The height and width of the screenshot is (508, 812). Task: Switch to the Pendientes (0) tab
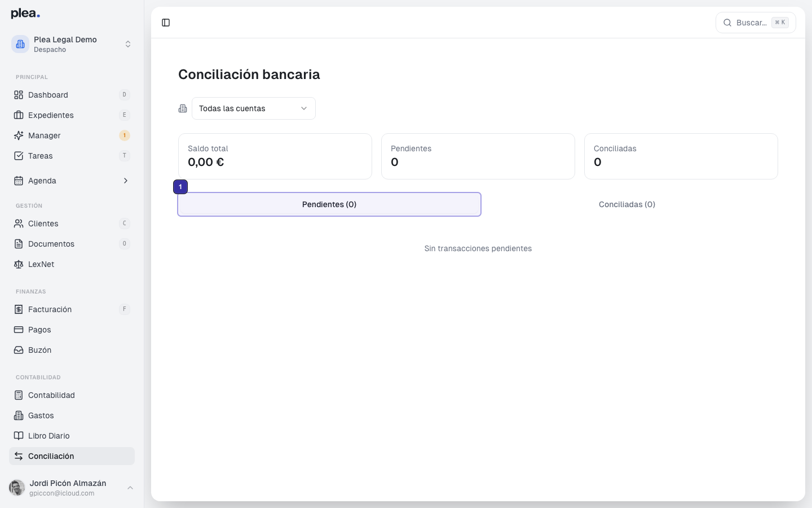coord(329,204)
